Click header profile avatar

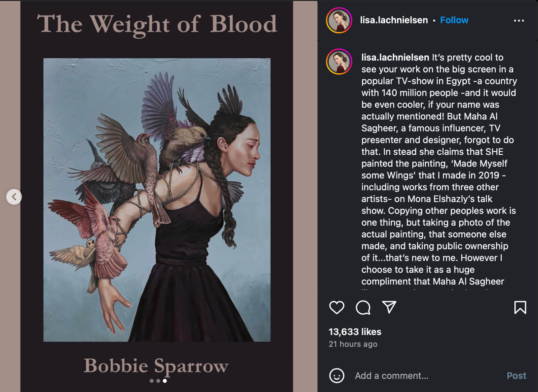point(339,20)
